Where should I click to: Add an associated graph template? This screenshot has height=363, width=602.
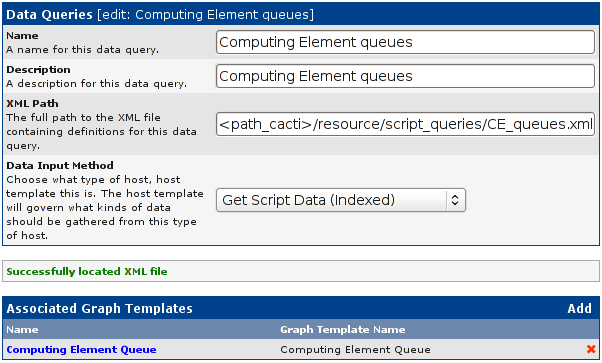pyautogui.click(x=579, y=308)
